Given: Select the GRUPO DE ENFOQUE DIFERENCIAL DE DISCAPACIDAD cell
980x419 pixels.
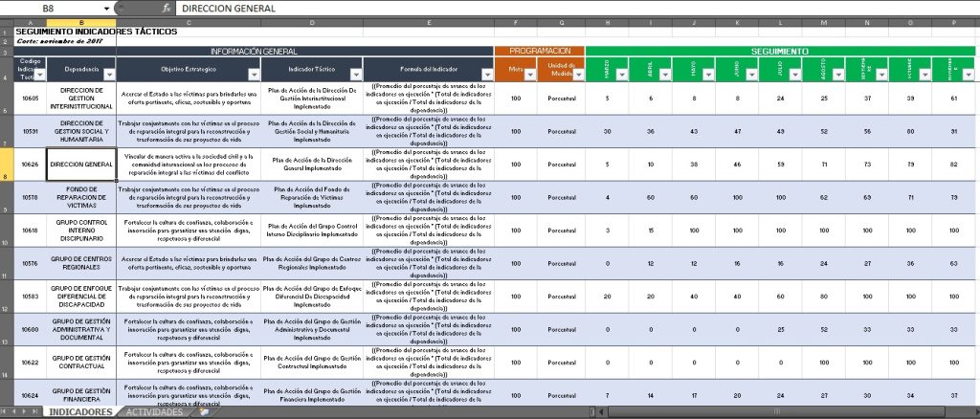Looking at the screenshot, I should pyautogui.click(x=81, y=297).
